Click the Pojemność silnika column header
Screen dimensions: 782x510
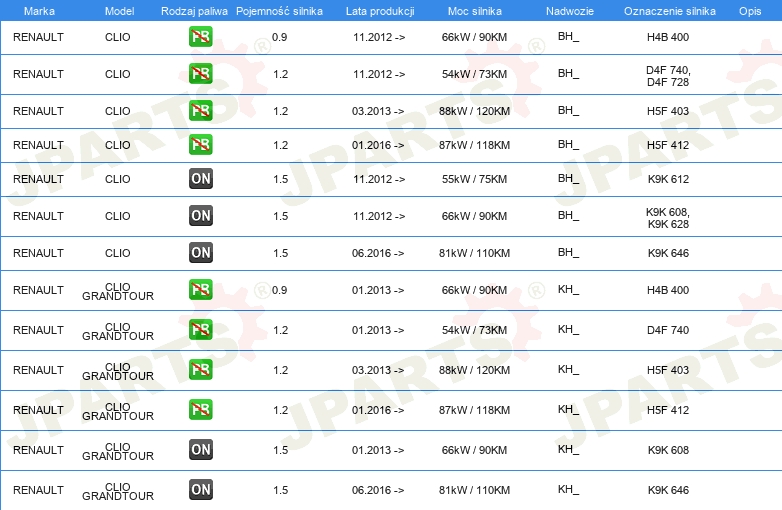pyautogui.click(x=279, y=11)
